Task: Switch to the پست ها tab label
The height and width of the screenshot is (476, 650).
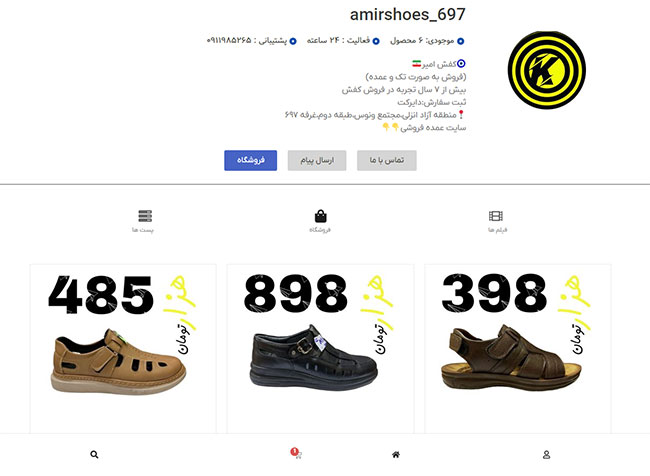Action: click(143, 230)
